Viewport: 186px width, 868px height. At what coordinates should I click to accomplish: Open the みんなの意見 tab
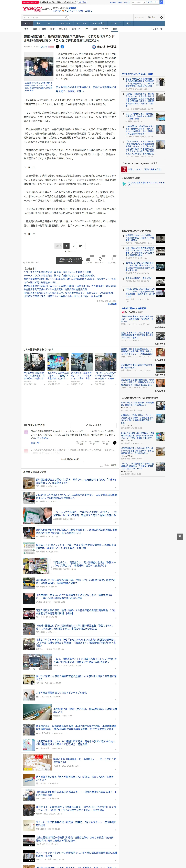click(98, 24)
